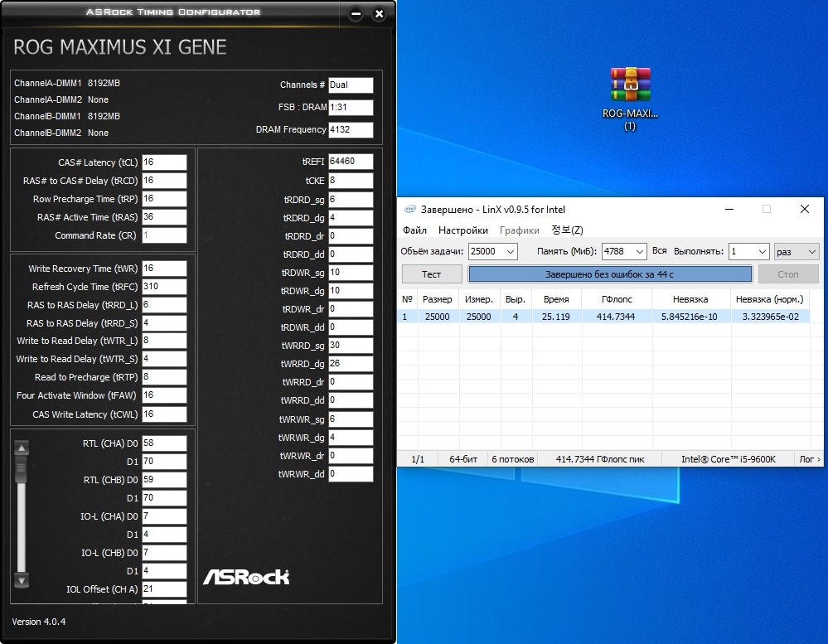Click the RTL (CHA) D0 field
Image resolution: width=828 pixels, height=644 pixels.
[164, 443]
